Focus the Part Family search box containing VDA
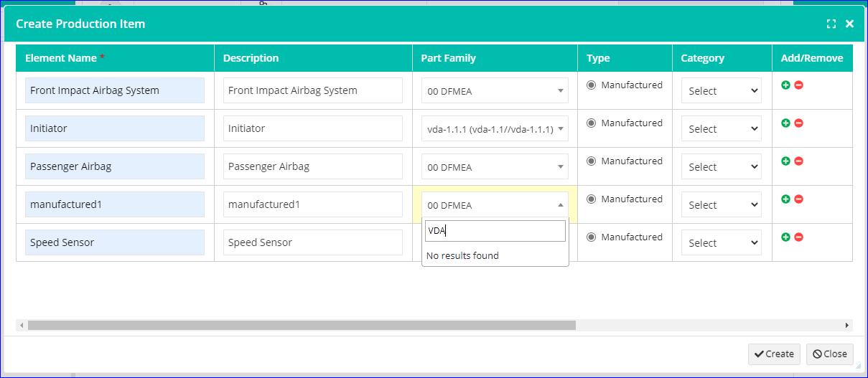 [x=495, y=231]
